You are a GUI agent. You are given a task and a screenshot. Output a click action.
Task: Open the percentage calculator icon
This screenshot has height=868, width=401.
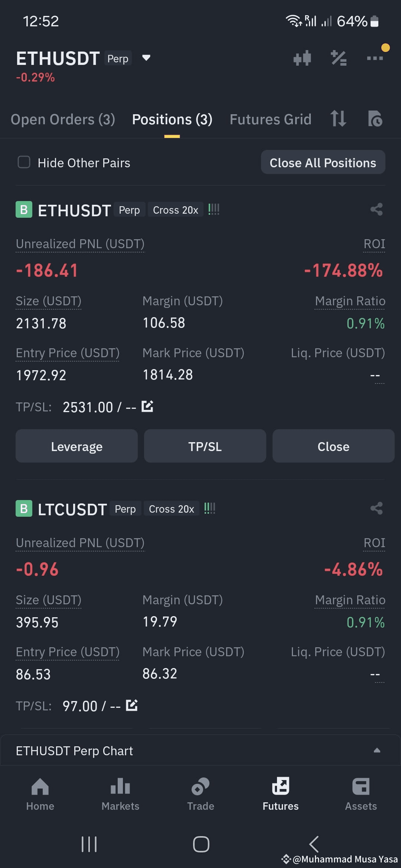click(339, 58)
